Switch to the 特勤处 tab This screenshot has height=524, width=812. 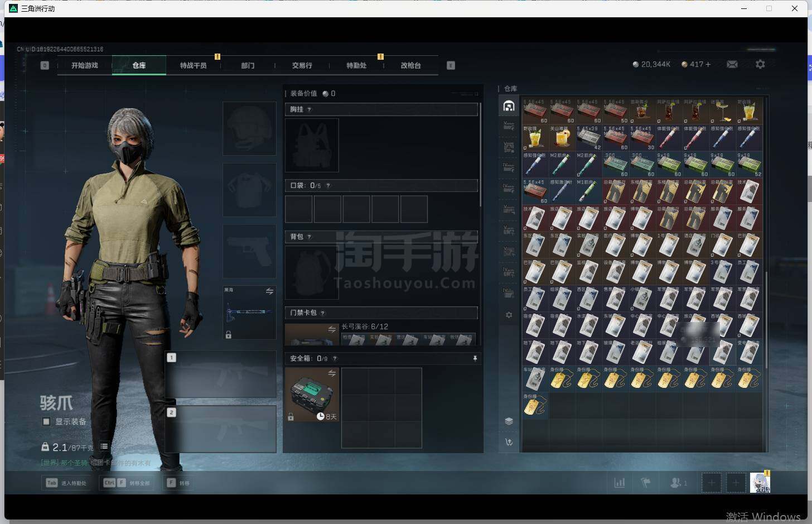point(356,65)
